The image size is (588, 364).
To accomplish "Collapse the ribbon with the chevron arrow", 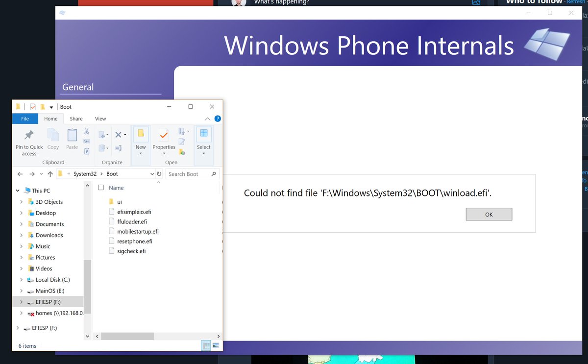I will 207,119.
